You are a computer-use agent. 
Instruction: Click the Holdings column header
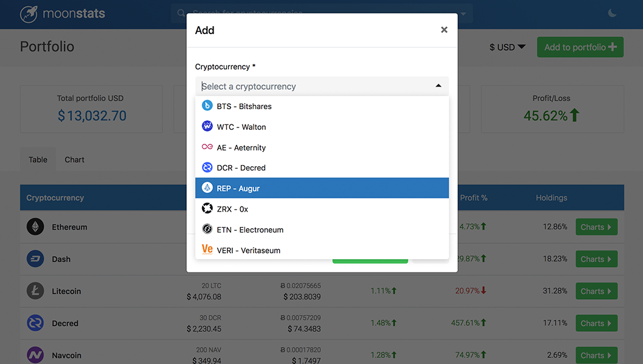click(551, 198)
